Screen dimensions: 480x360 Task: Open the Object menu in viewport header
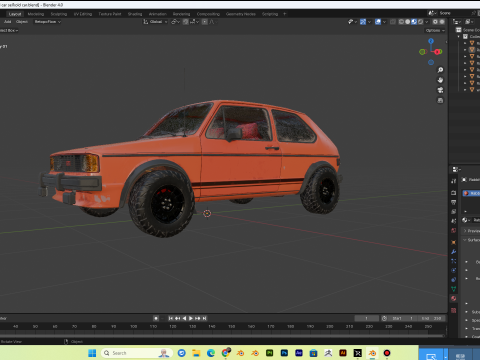(22, 22)
